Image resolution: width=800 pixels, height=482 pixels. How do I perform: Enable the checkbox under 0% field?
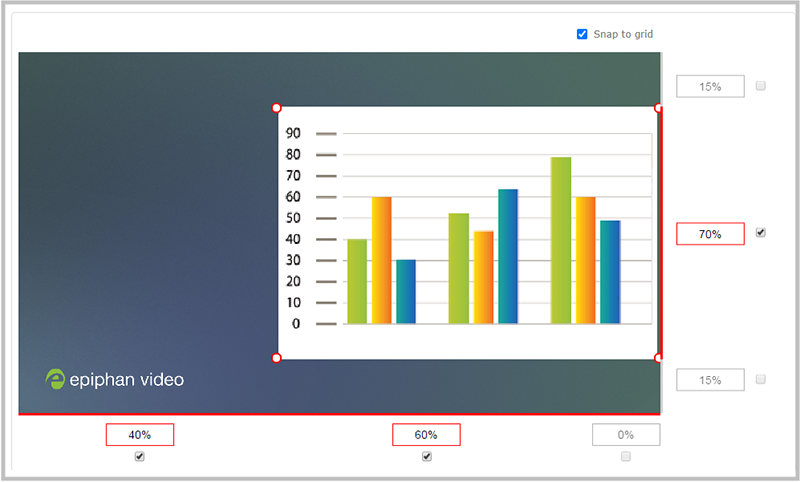(626, 456)
